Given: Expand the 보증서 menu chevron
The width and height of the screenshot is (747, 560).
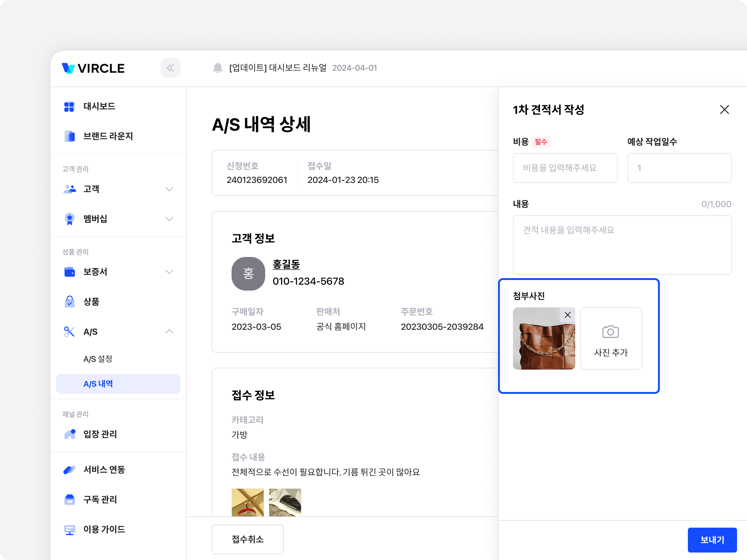Looking at the screenshot, I should click(169, 272).
